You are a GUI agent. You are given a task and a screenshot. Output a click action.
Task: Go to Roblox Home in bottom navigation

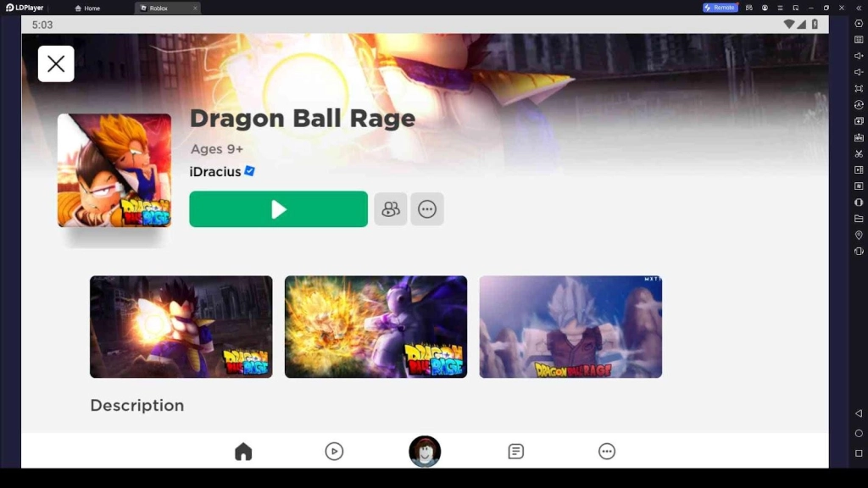click(243, 452)
